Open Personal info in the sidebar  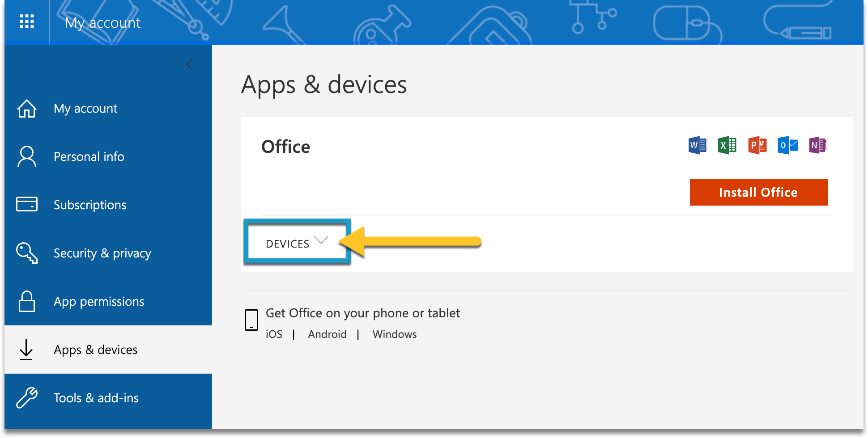[x=89, y=157]
